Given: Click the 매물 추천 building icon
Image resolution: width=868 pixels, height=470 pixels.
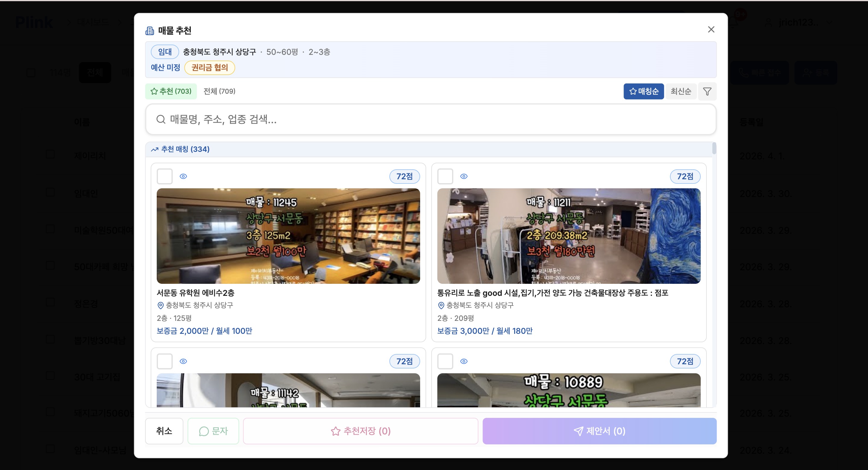Looking at the screenshot, I should click(149, 31).
